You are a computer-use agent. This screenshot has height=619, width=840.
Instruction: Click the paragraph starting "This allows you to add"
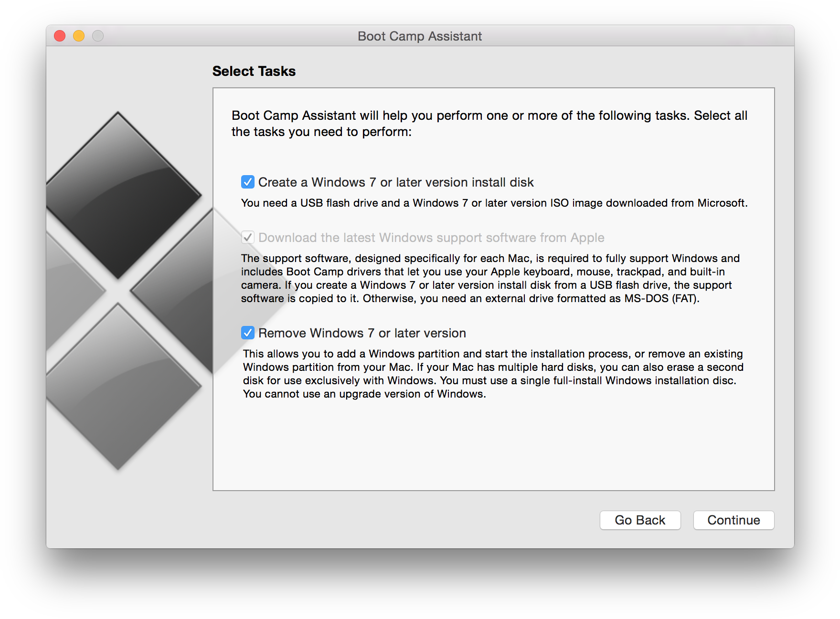point(493,374)
